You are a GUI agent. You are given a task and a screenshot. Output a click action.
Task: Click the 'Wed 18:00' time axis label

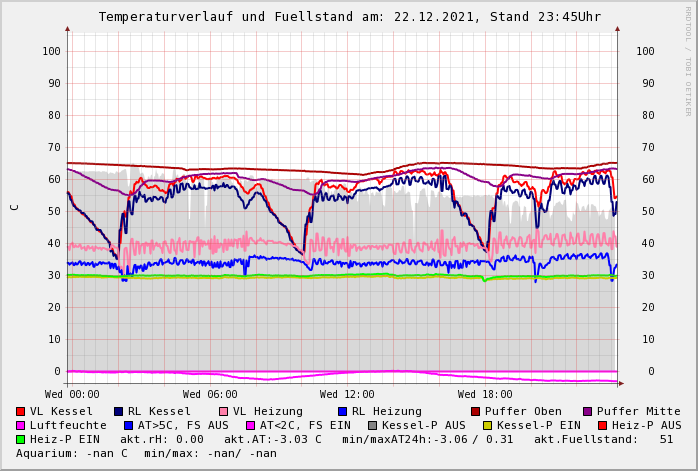pos(485,394)
